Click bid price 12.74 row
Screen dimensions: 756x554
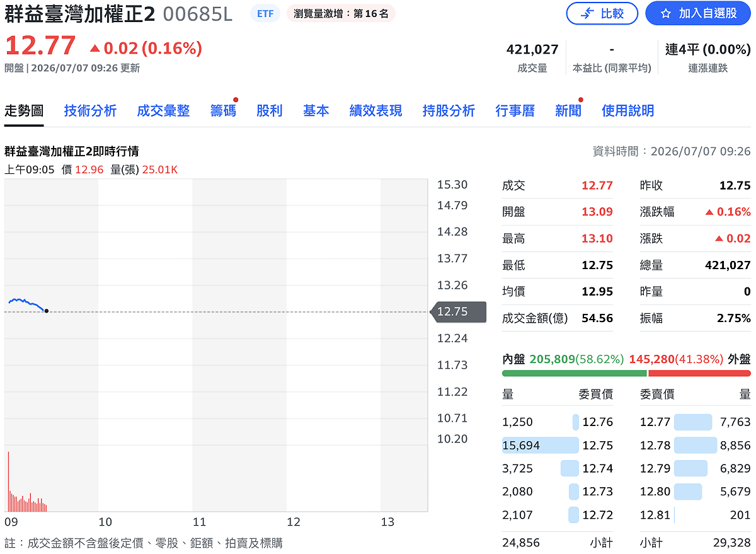coord(558,468)
